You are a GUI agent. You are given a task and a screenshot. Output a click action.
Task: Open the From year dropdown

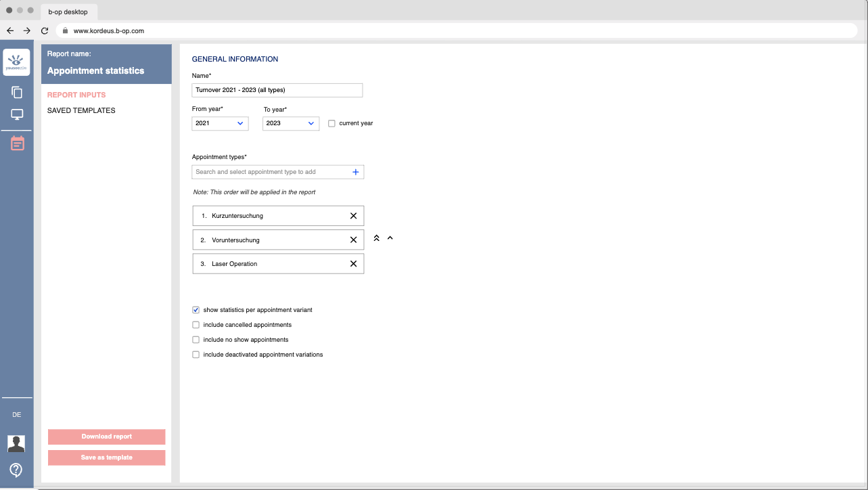[x=221, y=123]
